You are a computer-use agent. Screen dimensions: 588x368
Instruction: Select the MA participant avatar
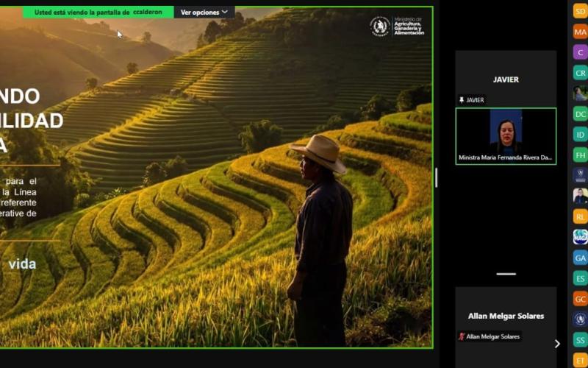pyautogui.click(x=580, y=32)
